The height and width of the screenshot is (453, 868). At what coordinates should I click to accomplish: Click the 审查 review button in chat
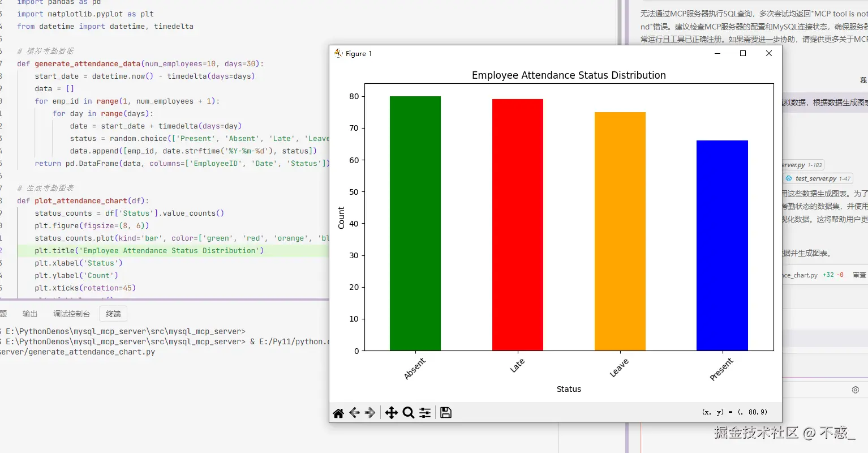click(x=860, y=275)
